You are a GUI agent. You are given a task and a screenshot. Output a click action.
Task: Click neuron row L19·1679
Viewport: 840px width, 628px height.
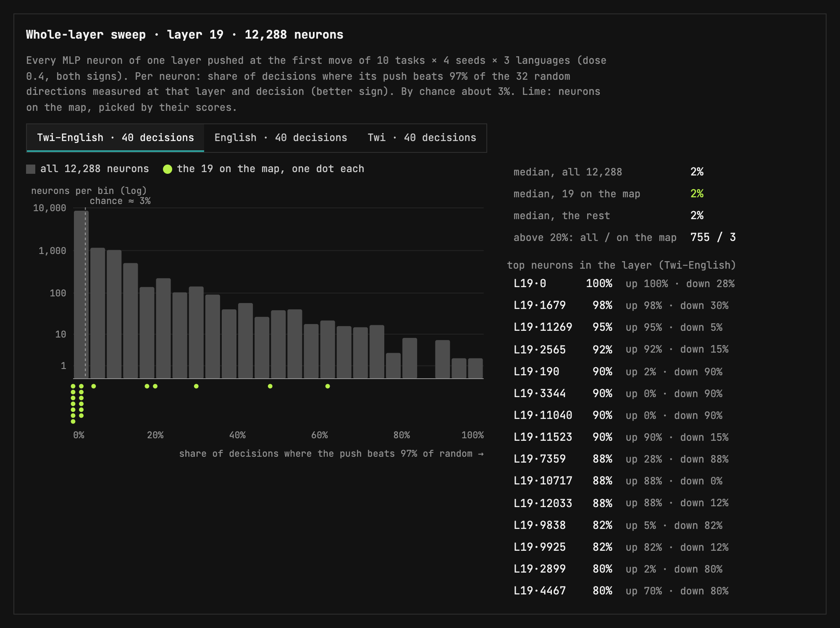tap(624, 306)
